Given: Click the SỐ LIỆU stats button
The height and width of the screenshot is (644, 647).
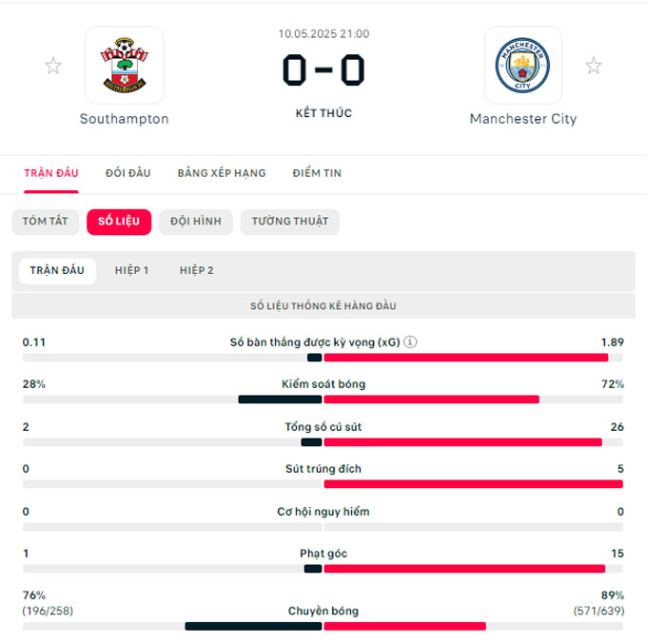Looking at the screenshot, I should [119, 222].
